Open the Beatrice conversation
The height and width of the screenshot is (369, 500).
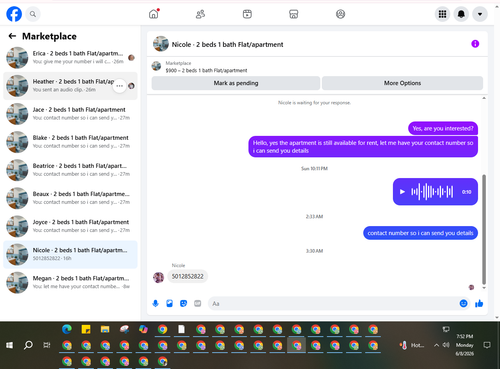[70, 170]
